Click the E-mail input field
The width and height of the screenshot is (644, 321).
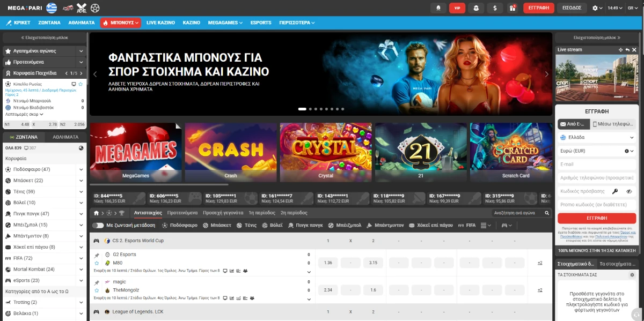pos(596,165)
